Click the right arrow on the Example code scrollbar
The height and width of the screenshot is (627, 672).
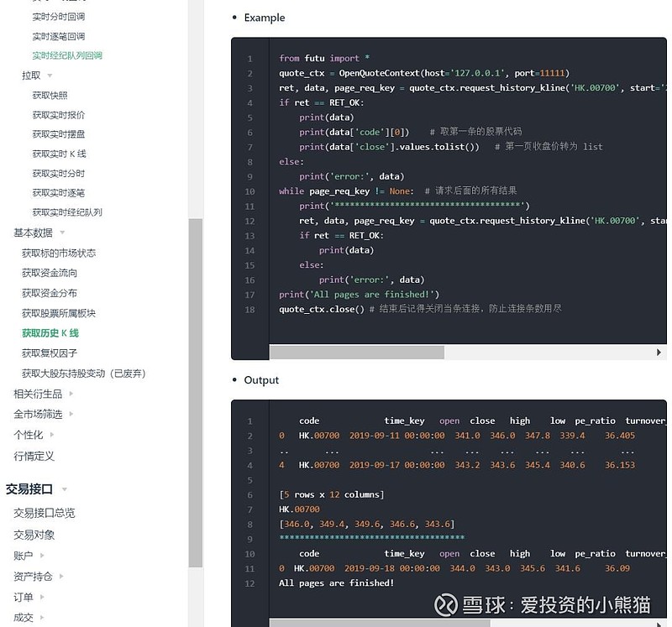[x=660, y=351]
